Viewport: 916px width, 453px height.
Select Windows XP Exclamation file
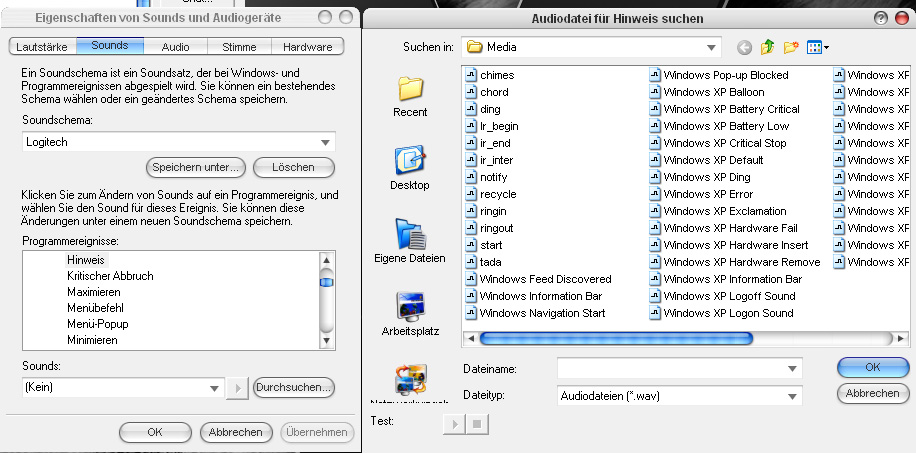(718, 211)
